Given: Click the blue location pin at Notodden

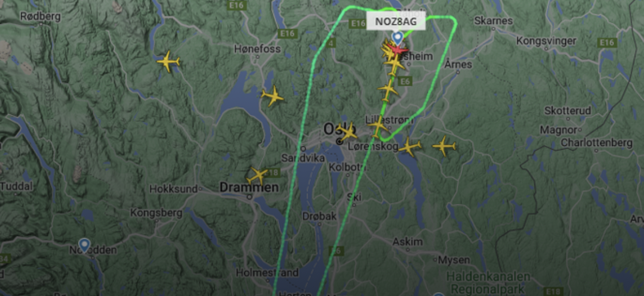Looking at the screenshot, I should click(x=84, y=245).
